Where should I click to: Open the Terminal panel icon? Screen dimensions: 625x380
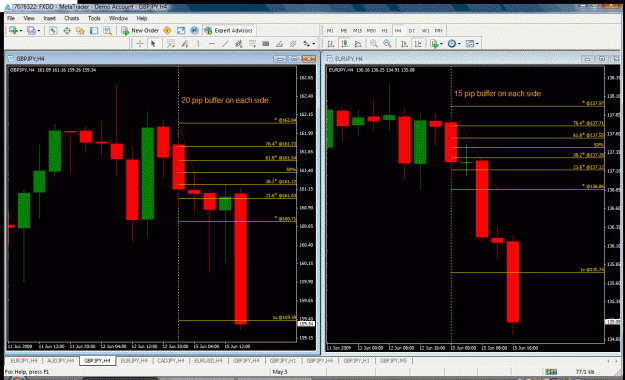point(94,31)
